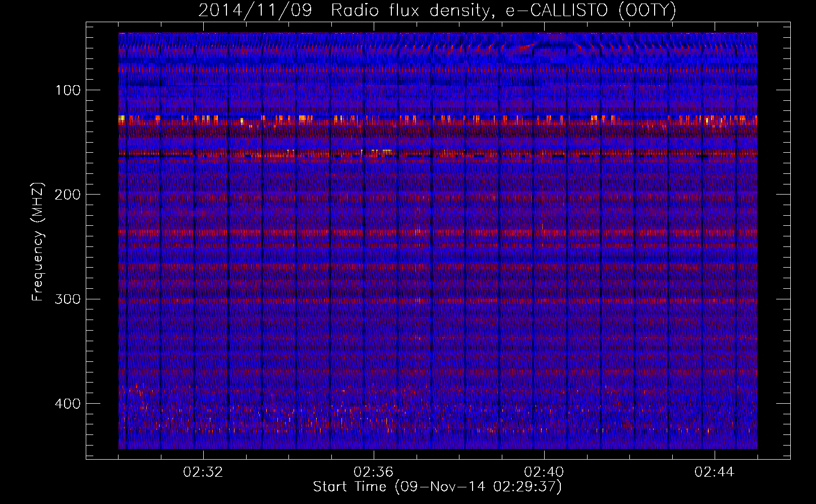Click the plot title mentioning e-CALLISTO (OOTY)
This screenshot has height=504, width=816.
(x=437, y=10)
